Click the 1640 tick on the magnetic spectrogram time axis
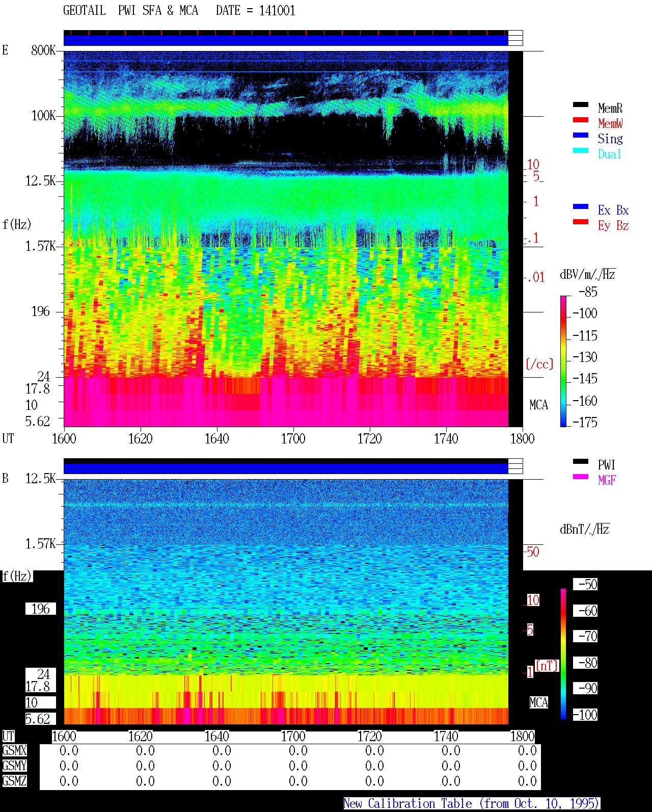Screen dimensions: 652x812 tap(216, 737)
